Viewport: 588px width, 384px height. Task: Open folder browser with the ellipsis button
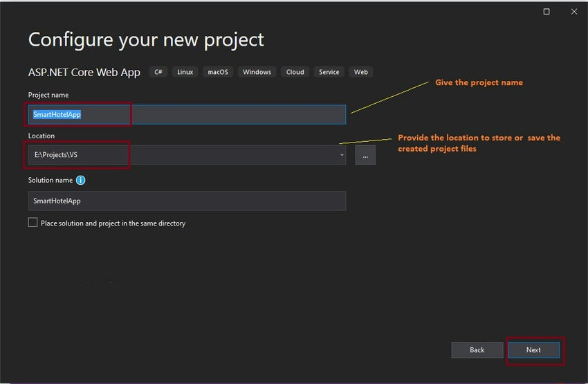click(365, 155)
